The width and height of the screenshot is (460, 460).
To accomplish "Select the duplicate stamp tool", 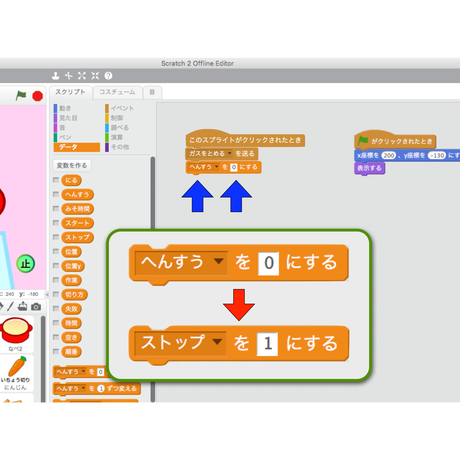I will click(55, 76).
